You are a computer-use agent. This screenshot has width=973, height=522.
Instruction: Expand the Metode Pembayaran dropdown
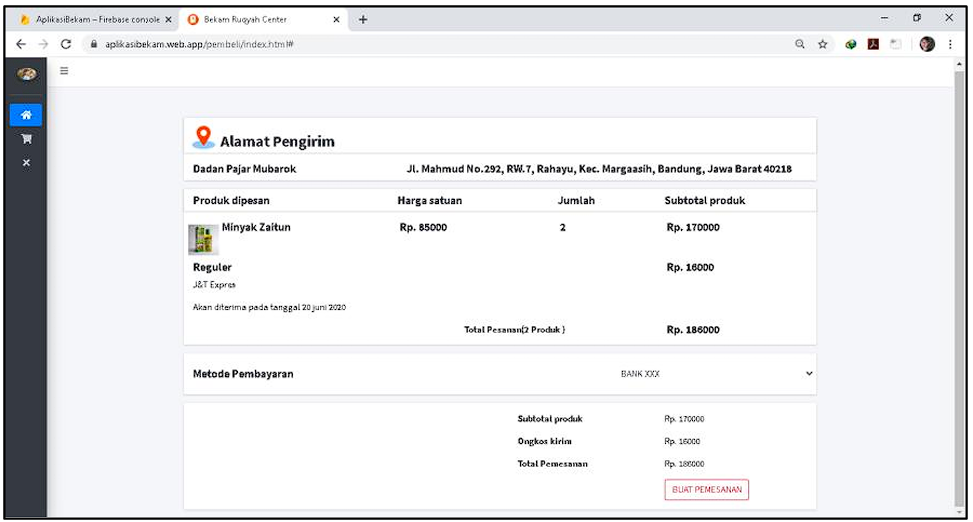coord(809,374)
